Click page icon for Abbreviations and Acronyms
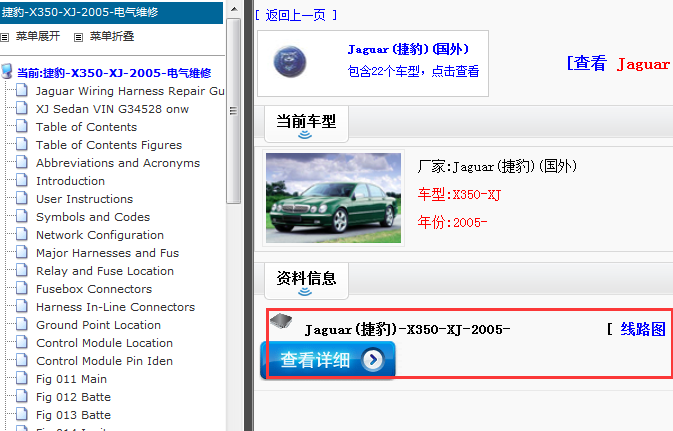The width and height of the screenshot is (673, 431). tap(22, 163)
